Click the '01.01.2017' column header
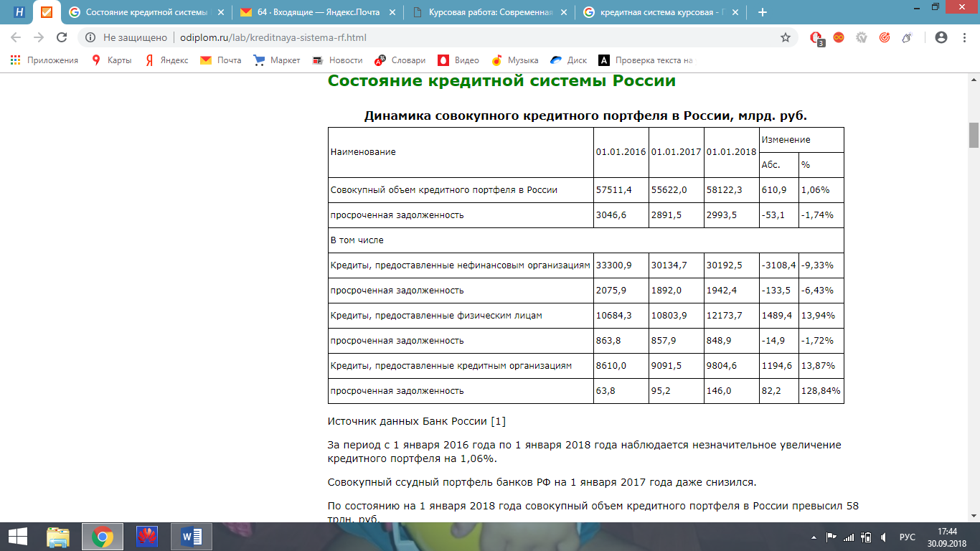 pos(677,152)
